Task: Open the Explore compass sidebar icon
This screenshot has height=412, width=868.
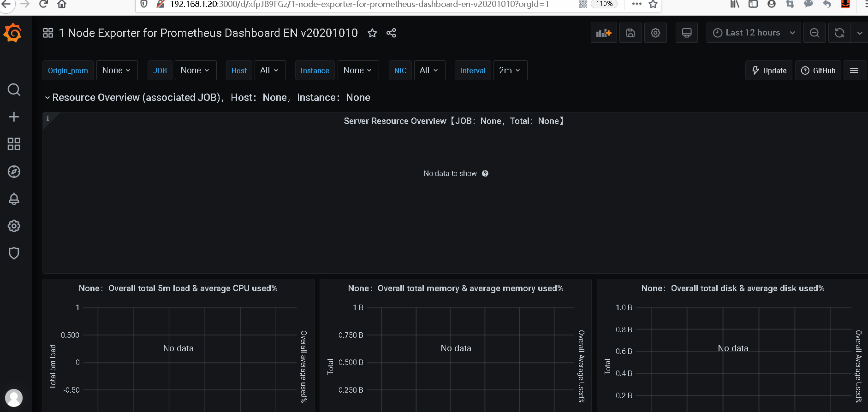Action: click(14, 171)
